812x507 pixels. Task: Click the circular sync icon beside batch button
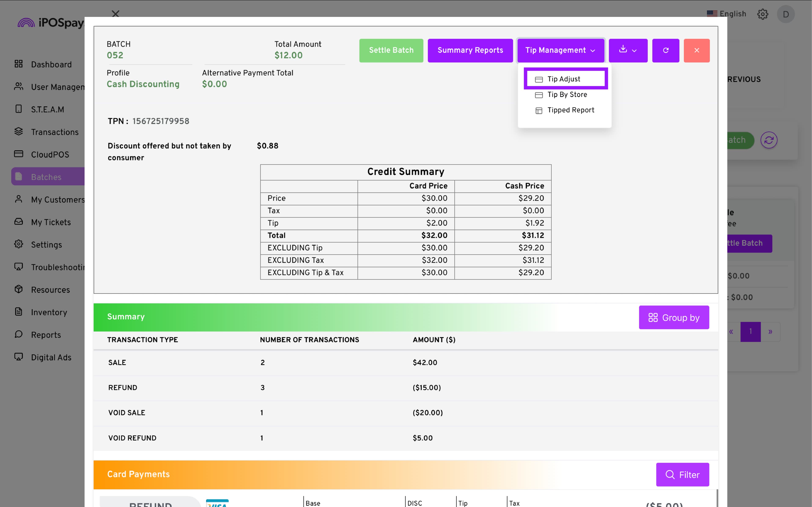pos(769,140)
